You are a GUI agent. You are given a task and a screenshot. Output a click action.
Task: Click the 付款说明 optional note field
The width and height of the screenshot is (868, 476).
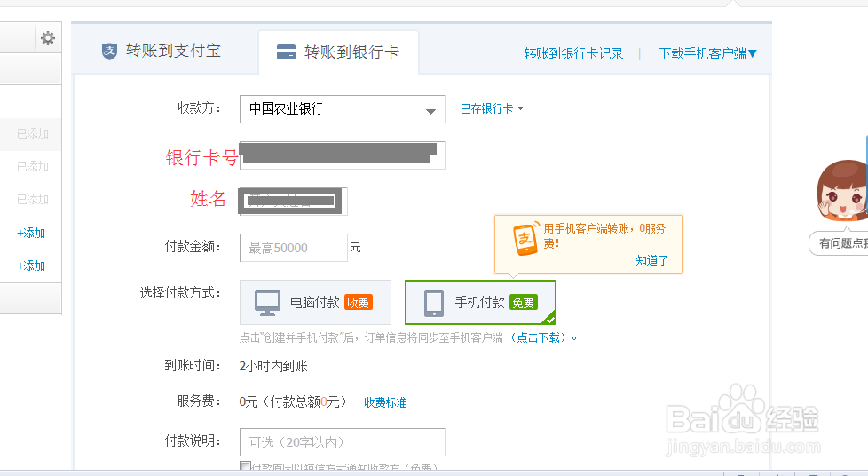point(342,442)
